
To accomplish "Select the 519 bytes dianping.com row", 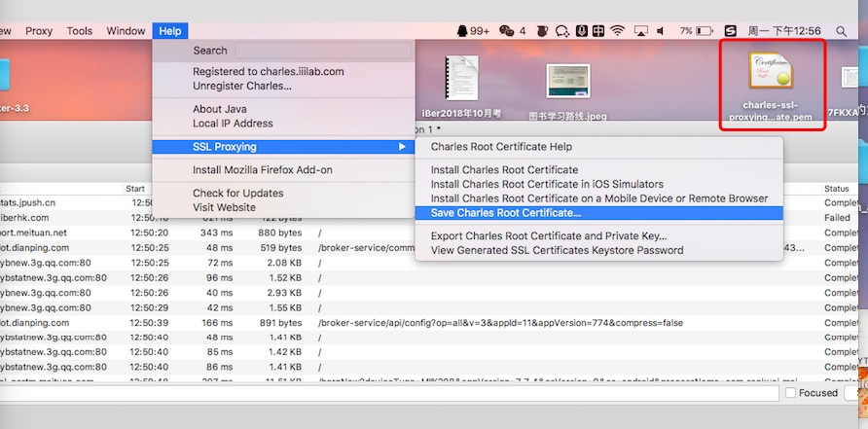I will click(429, 248).
